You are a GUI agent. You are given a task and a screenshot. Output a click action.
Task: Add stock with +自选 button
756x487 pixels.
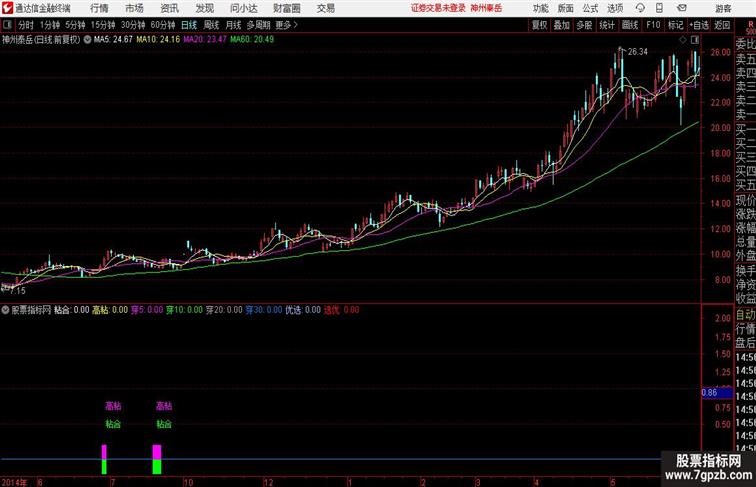[699, 25]
